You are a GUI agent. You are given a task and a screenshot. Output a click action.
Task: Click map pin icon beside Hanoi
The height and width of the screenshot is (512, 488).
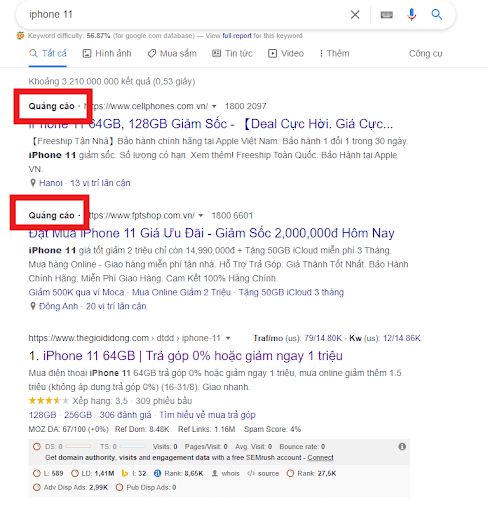click(x=33, y=183)
